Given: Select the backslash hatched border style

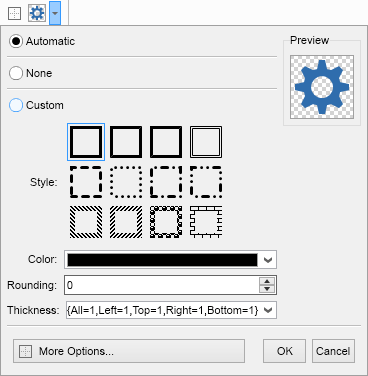Looking at the screenshot, I should pyautogui.click(x=86, y=222).
